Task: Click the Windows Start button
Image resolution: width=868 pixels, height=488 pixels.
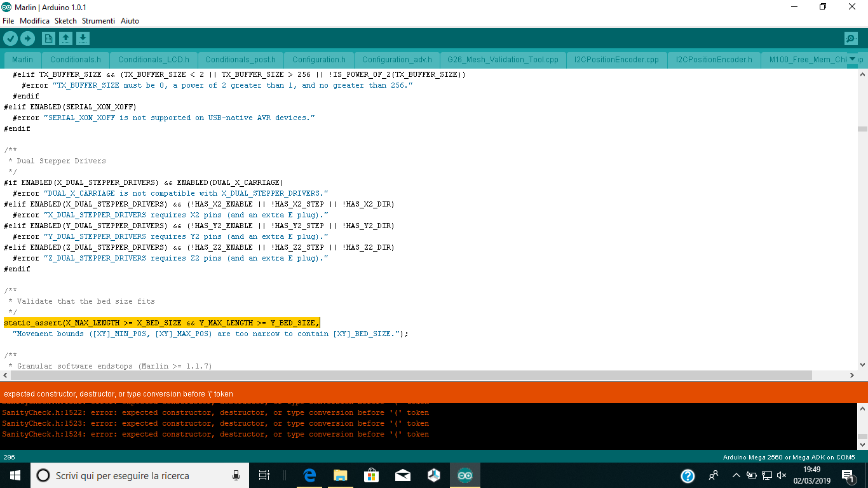Action: (x=15, y=475)
